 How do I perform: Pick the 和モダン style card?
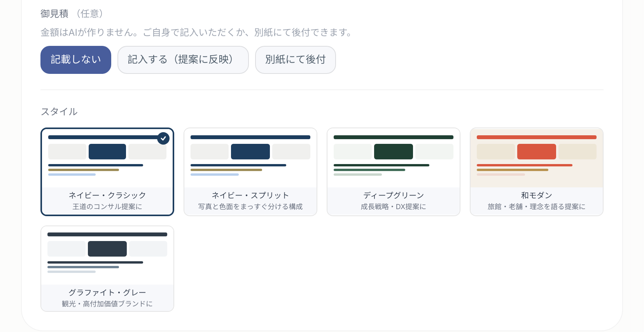tap(537, 172)
